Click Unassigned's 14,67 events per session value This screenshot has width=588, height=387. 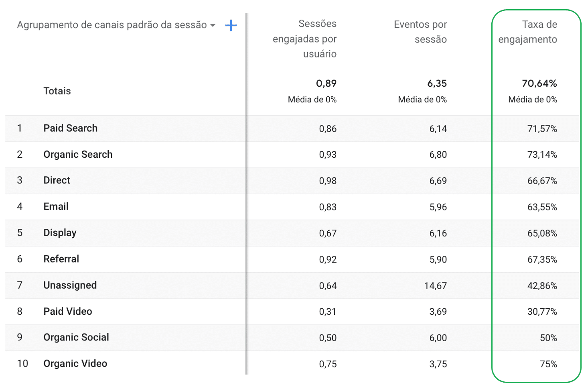click(436, 286)
